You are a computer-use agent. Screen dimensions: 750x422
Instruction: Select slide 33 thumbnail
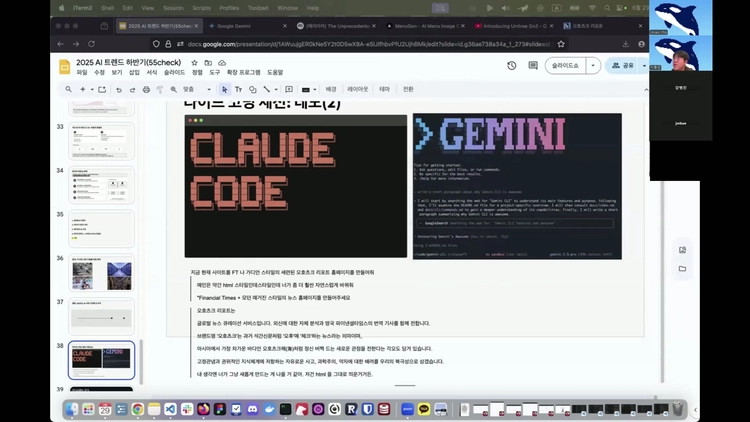(101, 141)
